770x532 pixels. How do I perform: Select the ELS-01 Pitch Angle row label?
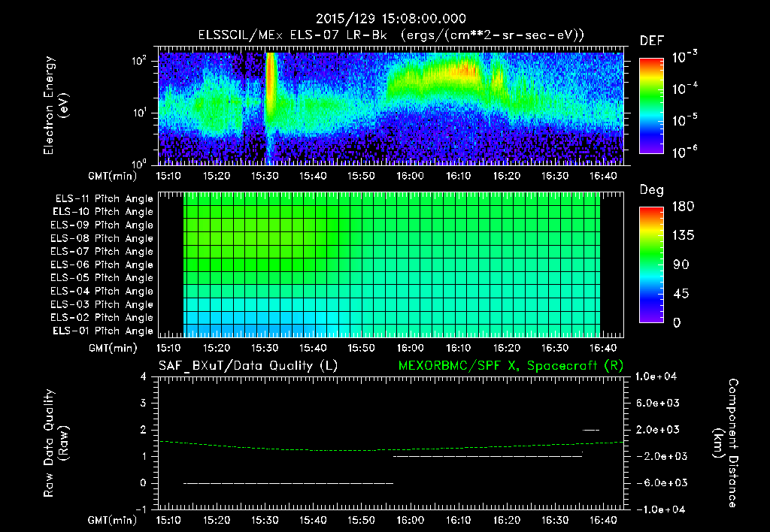click(103, 331)
